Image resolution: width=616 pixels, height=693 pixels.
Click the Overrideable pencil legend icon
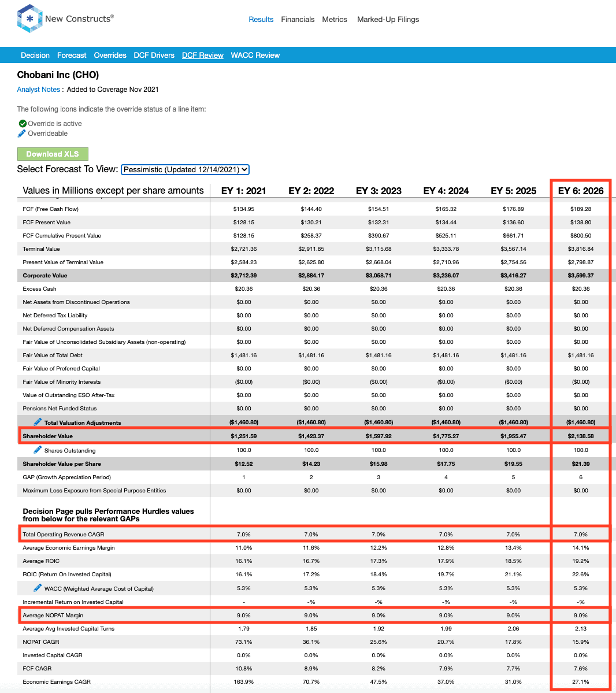pyautogui.click(x=21, y=134)
